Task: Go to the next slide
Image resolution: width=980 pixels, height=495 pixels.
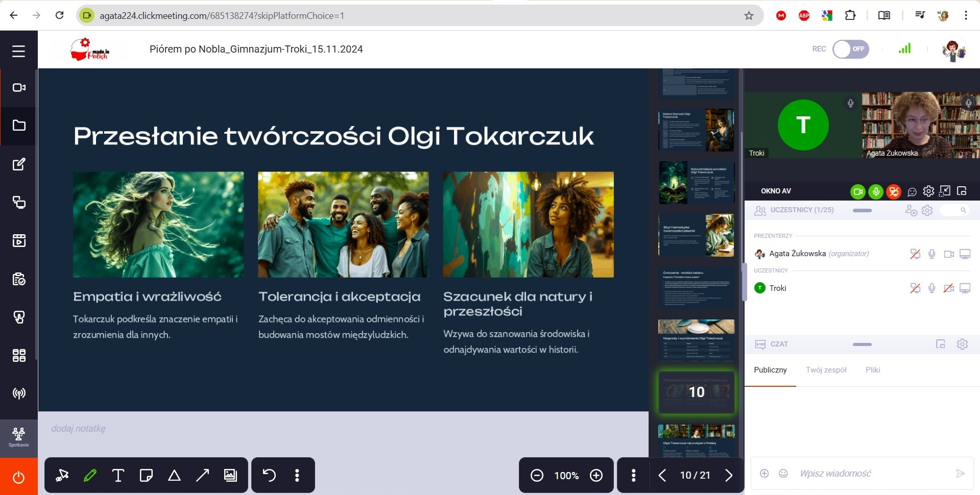Action: (x=729, y=476)
